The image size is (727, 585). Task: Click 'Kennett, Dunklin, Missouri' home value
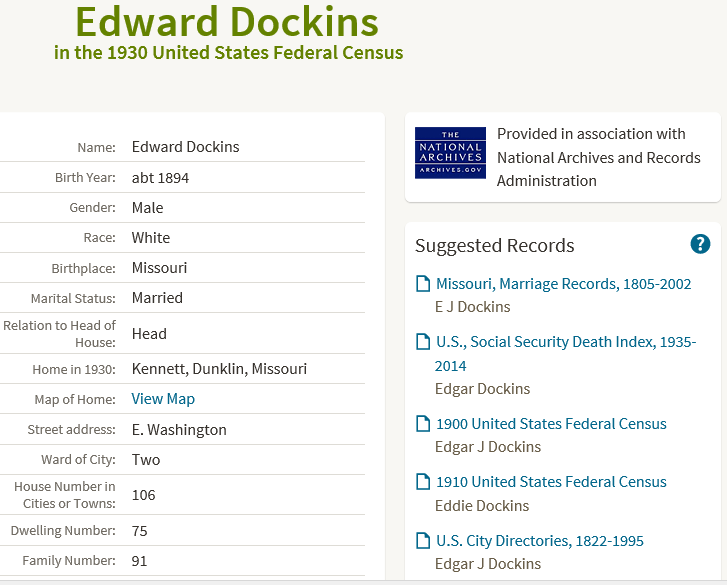click(x=219, y=369)
